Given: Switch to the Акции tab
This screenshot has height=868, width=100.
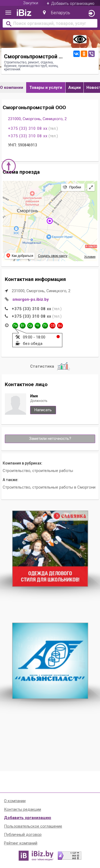Looking at the screenshot, I should pyautogui.click(x=74, y=87).
